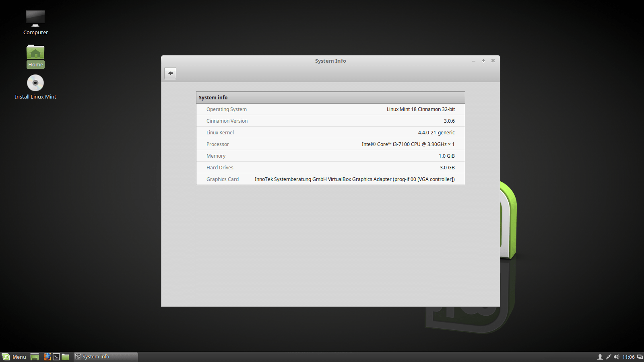Screen dimensions: 644x362
Task: Click the Memory row label
Action: (216, 156)
